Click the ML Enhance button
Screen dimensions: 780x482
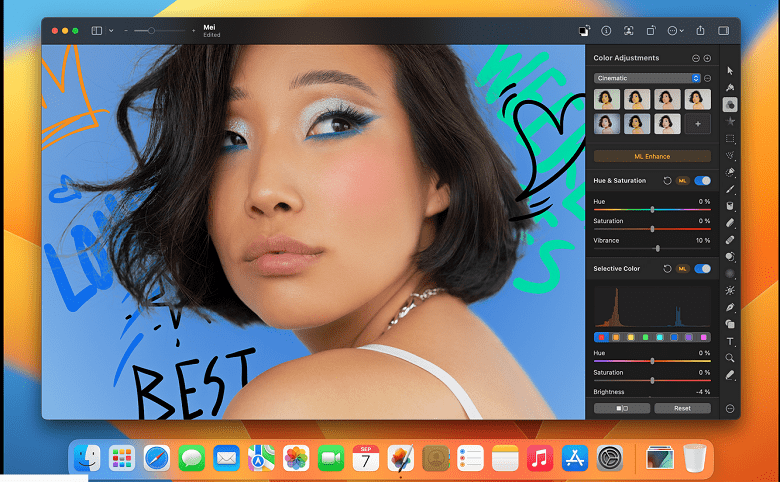(652, 156)
